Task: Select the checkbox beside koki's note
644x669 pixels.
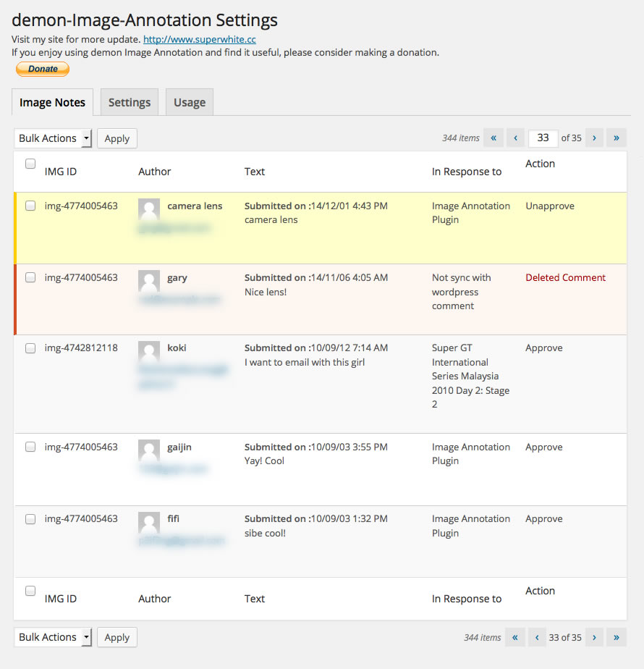Action: 30,348
